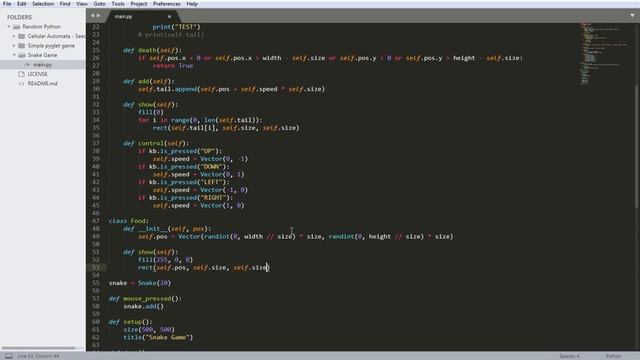Click the FOLDERS sidebar heading
The height and width of the screenshot is (360, 640).
coord(19,17)
